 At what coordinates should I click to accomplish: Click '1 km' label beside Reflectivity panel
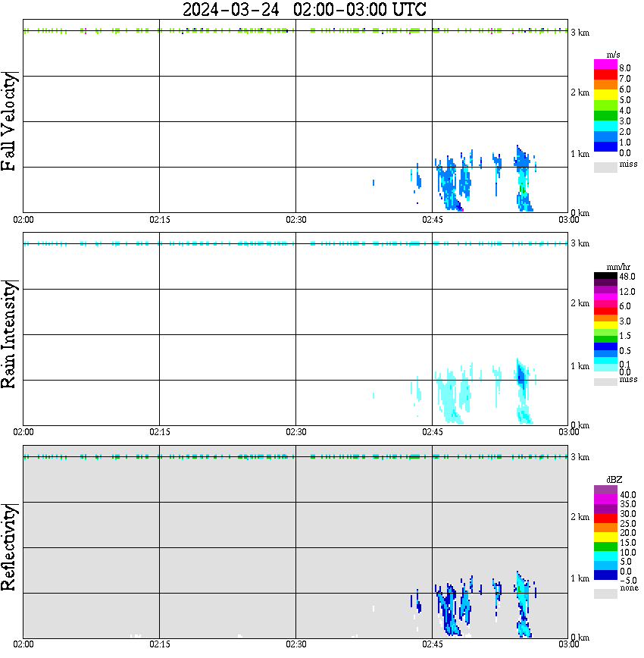point(580,578)
